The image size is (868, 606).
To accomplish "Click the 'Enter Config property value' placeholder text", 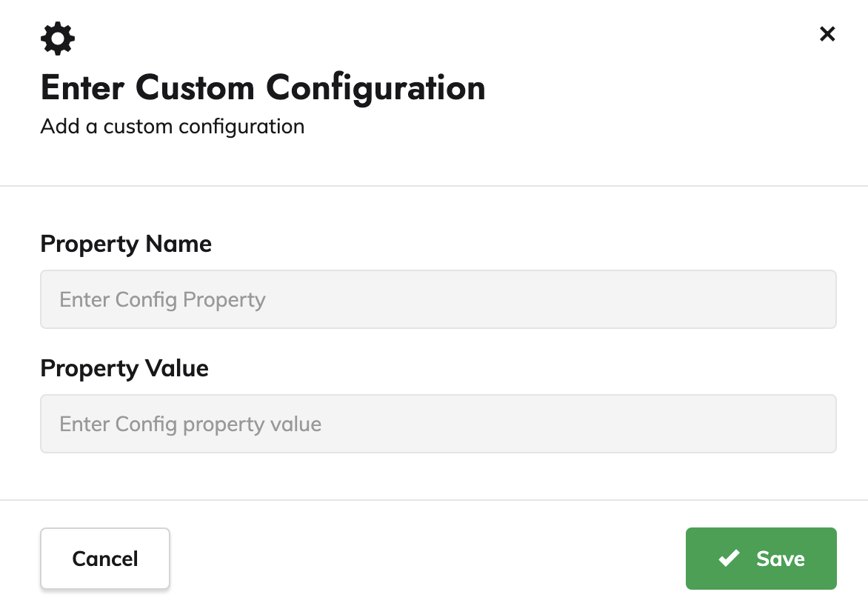I will pyautogui.click(x=190, y=424).
